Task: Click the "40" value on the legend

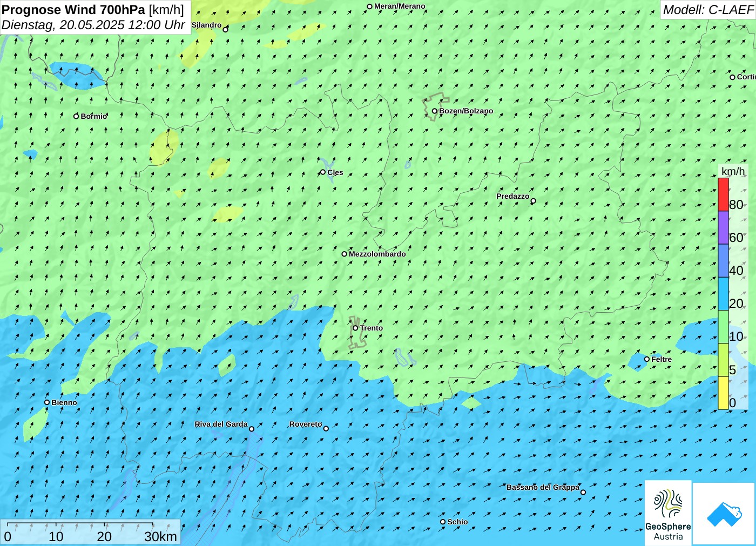Action: [736, 271]
